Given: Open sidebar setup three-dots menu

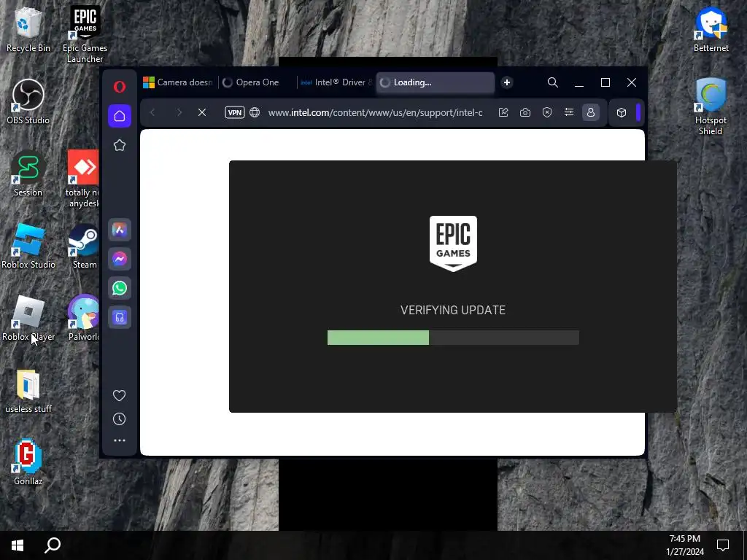Looking at the screenshot, I should 120,441.
